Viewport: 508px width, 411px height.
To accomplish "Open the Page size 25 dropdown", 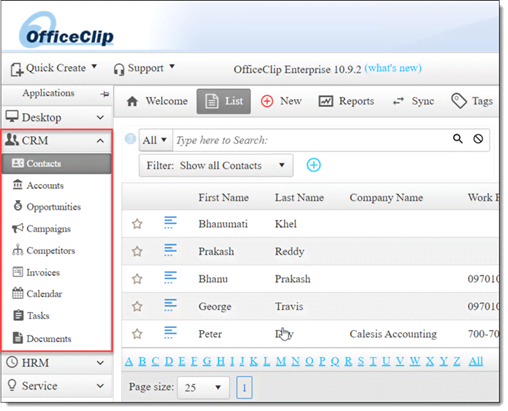I will 203,387.
